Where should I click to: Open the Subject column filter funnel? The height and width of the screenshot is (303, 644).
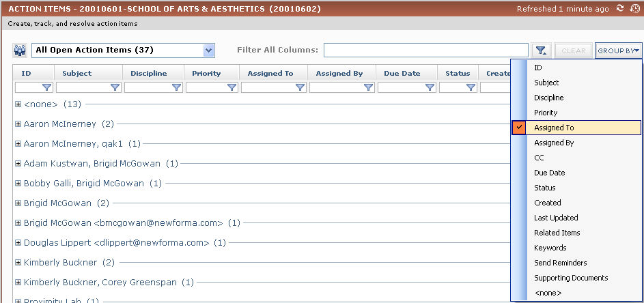click(x=115, y=87)
